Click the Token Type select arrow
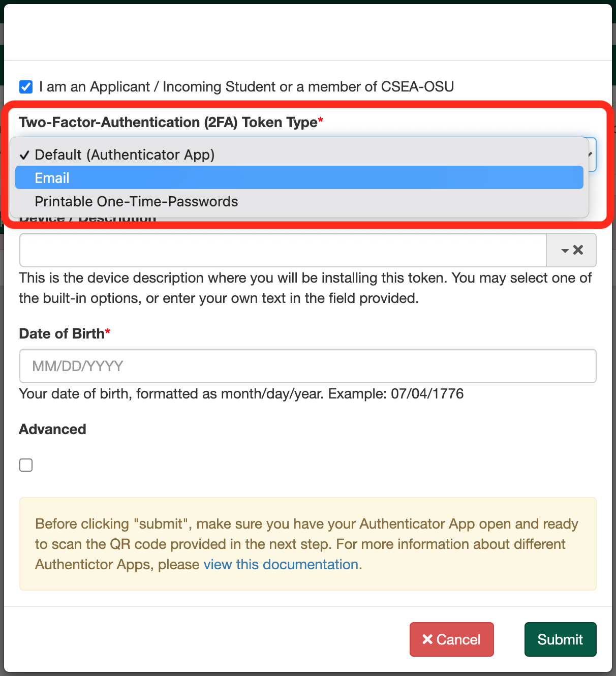The width and height of the screenshot is (616, 676). [591, 154]
